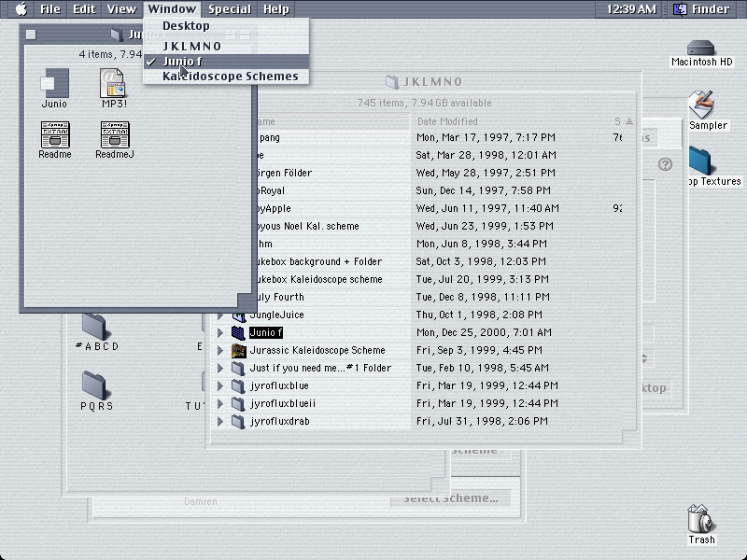Click the 12:39 AM menu bar clock
The image size is (747, 560).
tap(631, 9)
